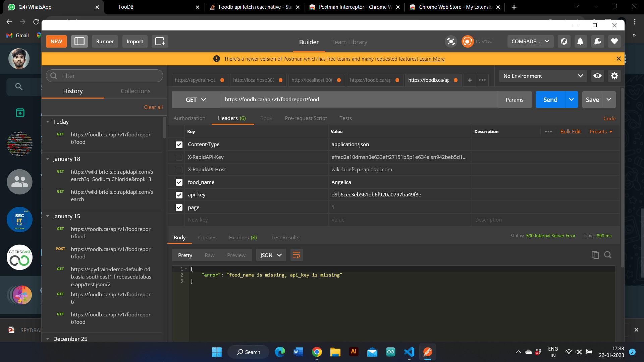Viewport: 644px width, 362px height.
Task: Click the orange sync status icon
Action: coord(467,42)
